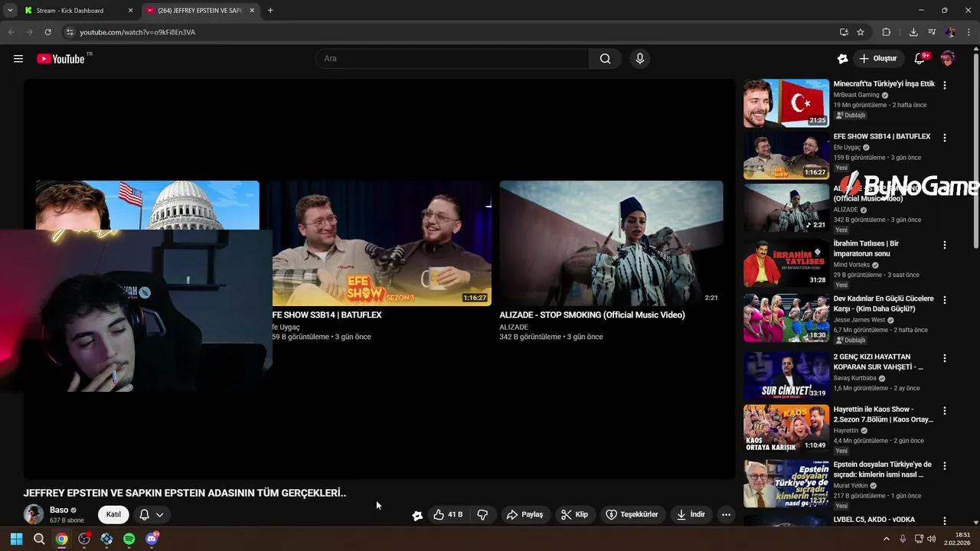Image resolution: width=980 pixels, height=551 pixels.
Task: Open taskbar volume control
Action: click(931, 539)
